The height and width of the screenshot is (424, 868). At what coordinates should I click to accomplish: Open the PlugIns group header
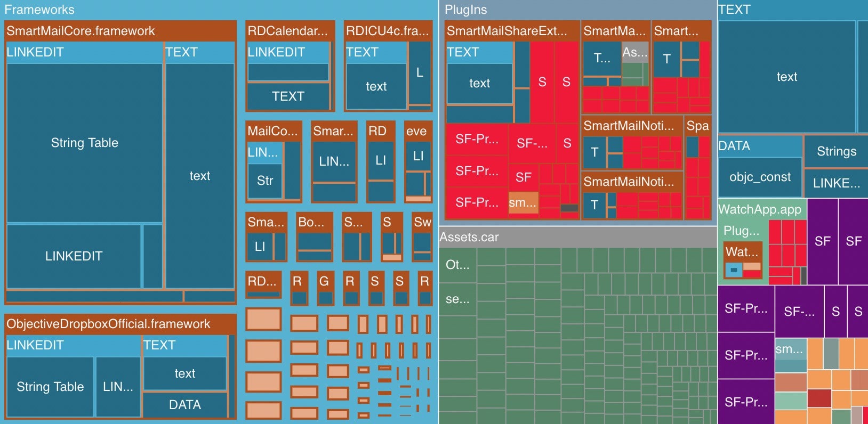pos(465,10)
